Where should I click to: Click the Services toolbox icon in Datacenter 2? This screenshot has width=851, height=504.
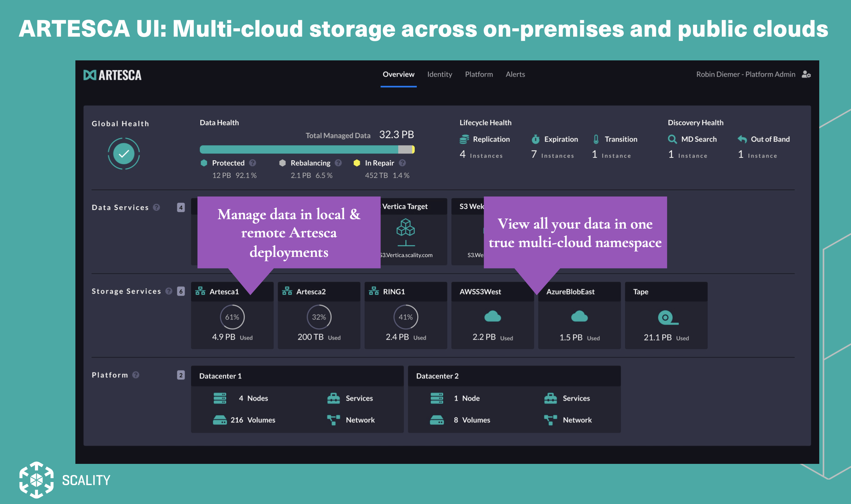(551, 398)
